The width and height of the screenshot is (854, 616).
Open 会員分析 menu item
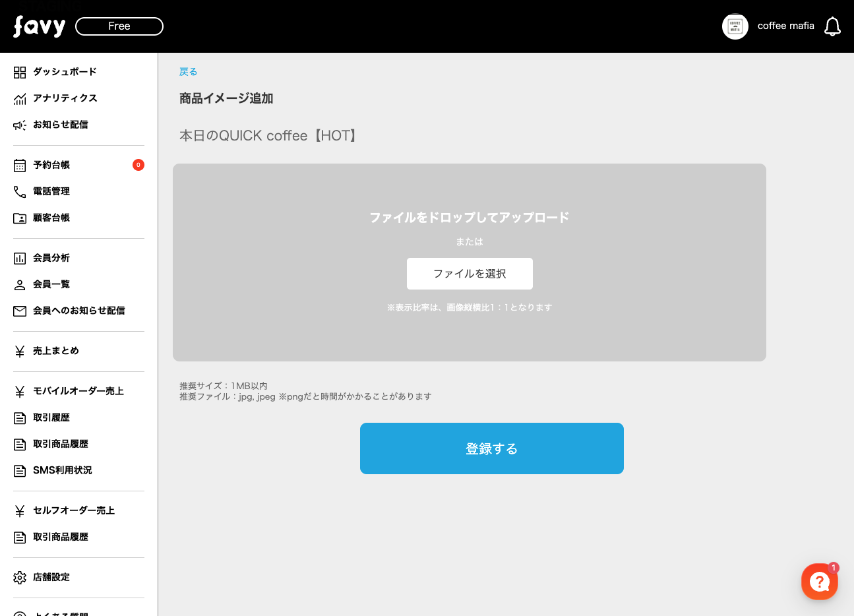point(51,258)
